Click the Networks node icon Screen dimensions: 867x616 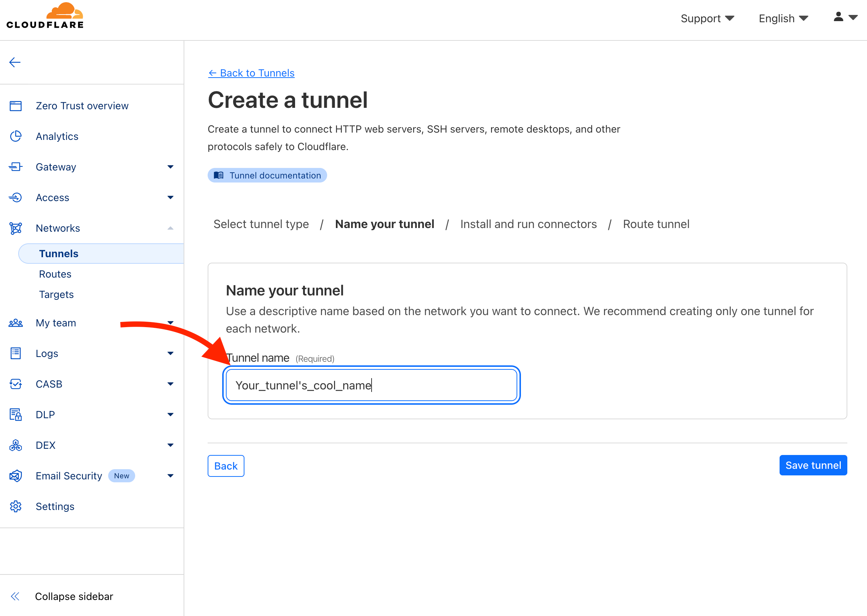tap(16, 228)
